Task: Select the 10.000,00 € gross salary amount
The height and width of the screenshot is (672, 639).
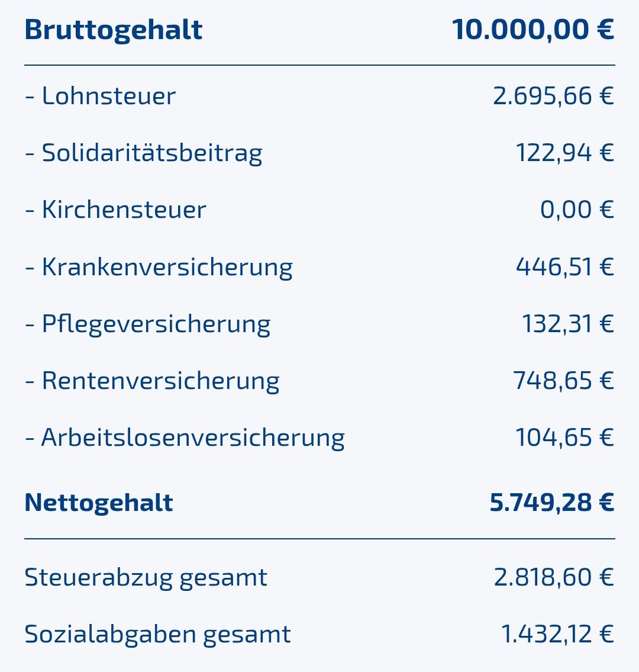Action: coord(532,30)
